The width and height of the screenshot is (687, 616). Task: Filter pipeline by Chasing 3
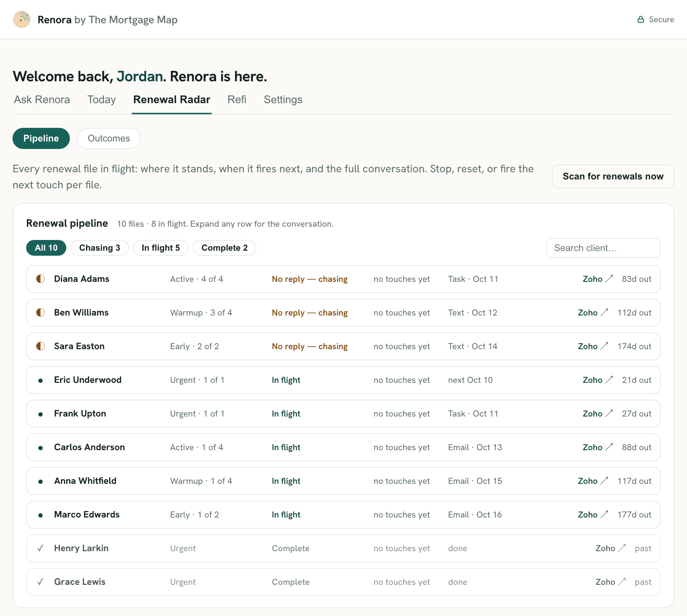click(x=100, y=248)
